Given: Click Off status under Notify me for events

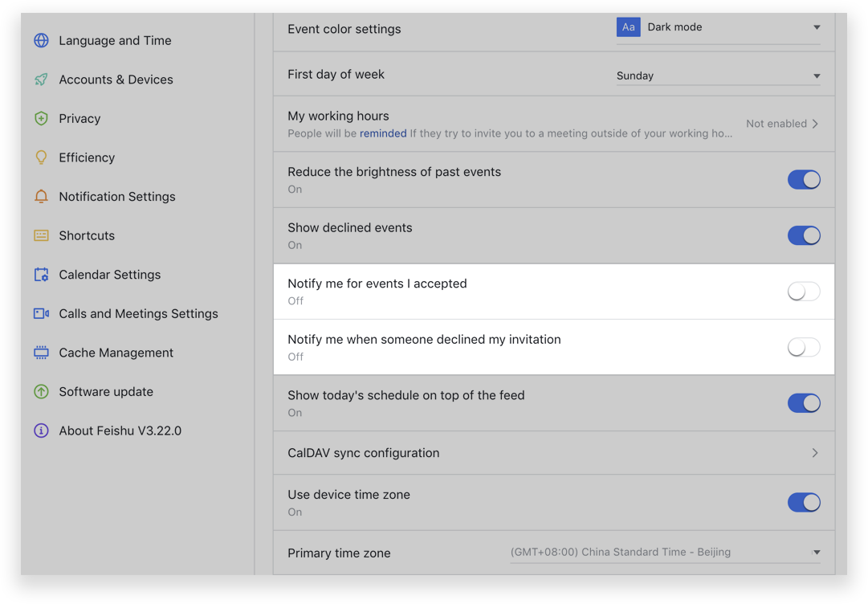Looking at the screenshot, I should [x=295, y=301].
